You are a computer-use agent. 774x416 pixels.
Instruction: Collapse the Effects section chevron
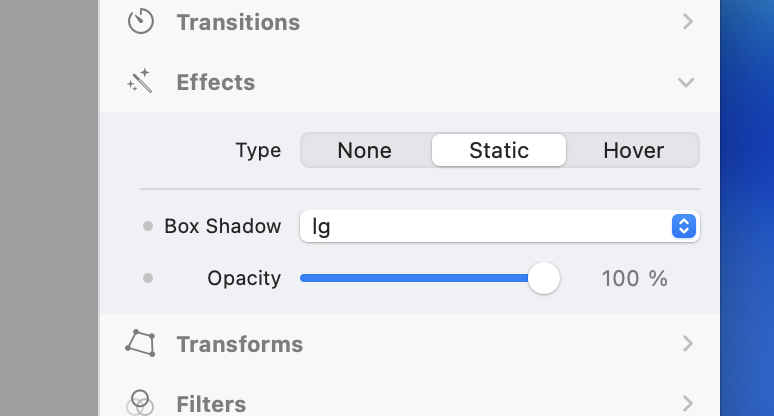[686, 82]
